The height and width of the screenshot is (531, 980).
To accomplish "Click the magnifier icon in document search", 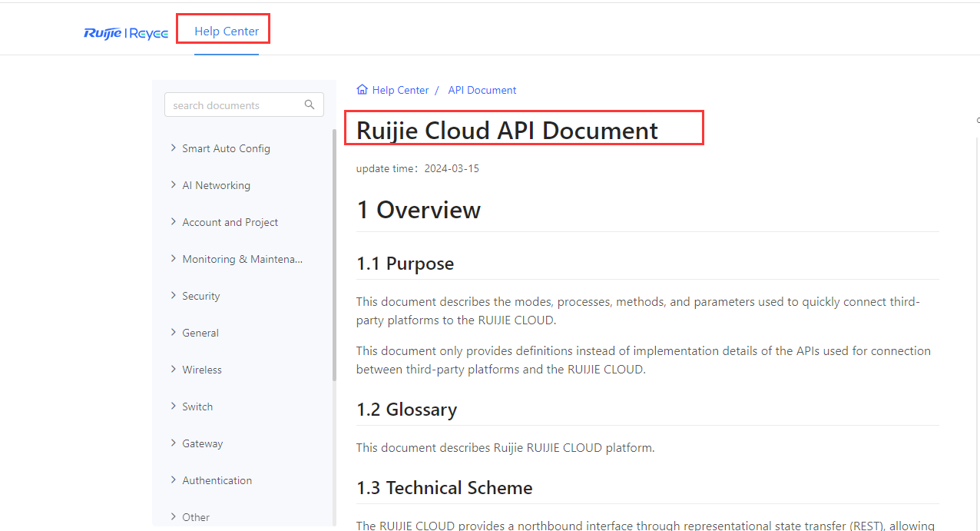I will [x=310, y=105].
